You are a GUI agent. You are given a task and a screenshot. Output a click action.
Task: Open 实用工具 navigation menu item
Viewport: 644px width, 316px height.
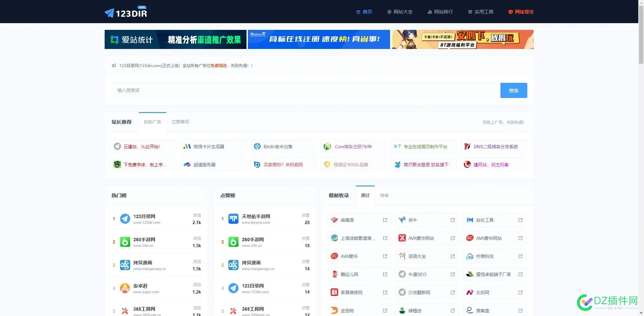tap(481, 12)
